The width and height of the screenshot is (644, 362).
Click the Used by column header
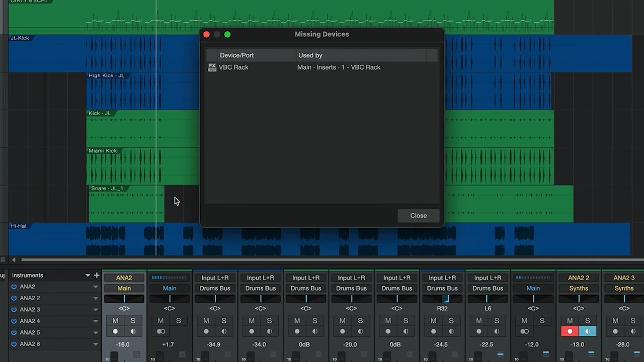click(310, 55)
